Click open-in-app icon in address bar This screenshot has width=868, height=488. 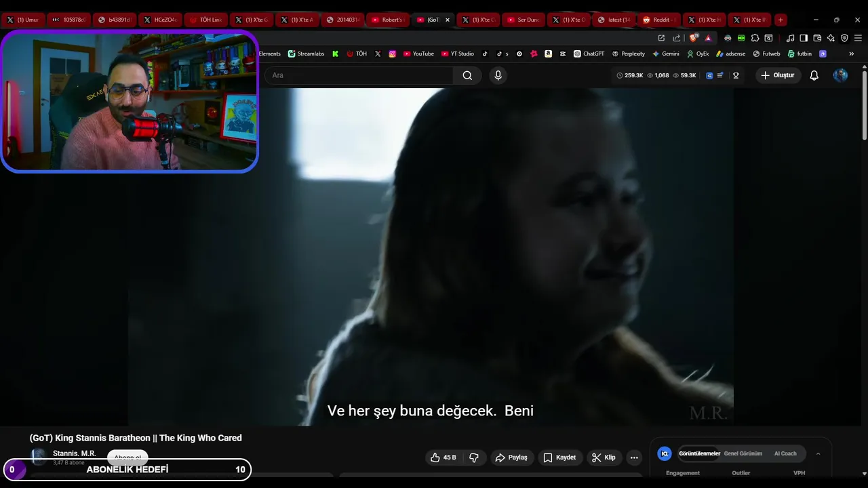coord(661,38)
